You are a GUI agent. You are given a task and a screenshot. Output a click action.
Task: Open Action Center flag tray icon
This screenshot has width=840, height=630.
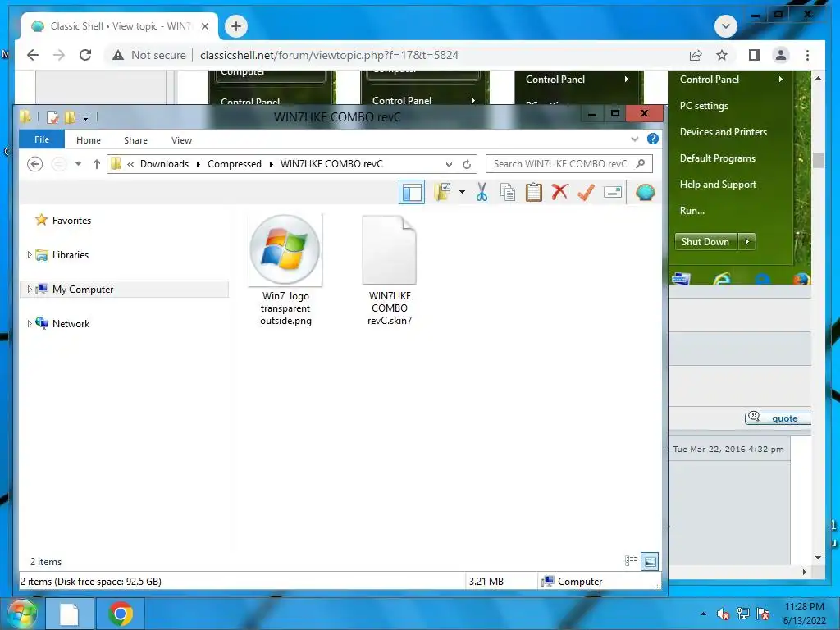pyautogui.click(x=763, y=614)
